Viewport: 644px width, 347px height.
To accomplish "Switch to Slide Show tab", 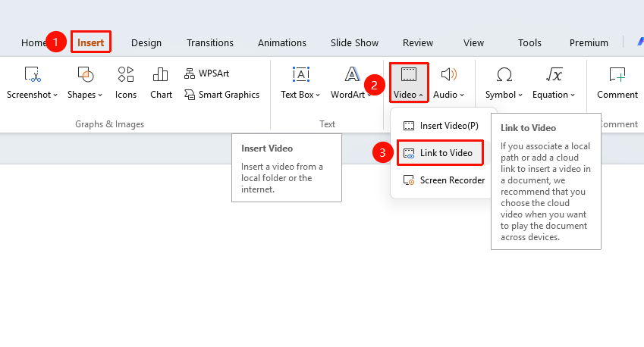I will (x=354, y=42).
